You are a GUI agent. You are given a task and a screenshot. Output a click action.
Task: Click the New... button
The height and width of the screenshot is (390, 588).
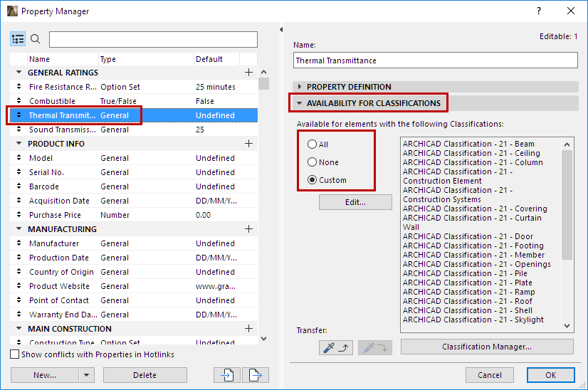tap(45, 375)
